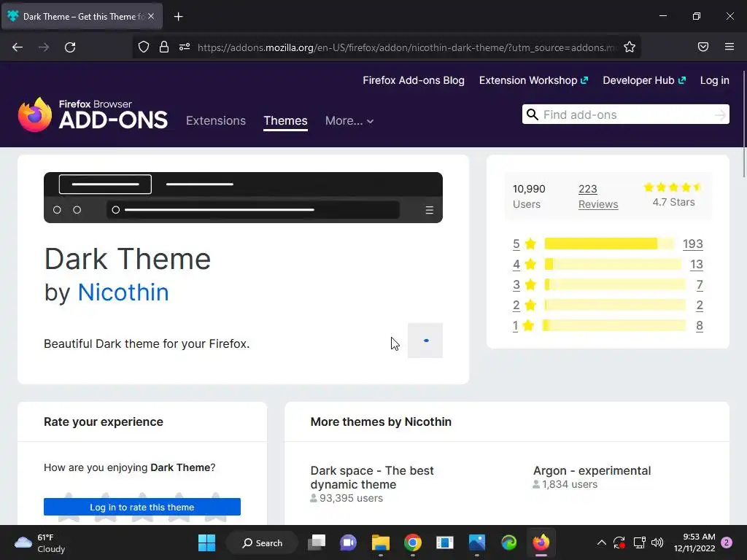Screen dimensions: 747x560
Task: Bookmark this page with star icon
Action: click(x=630, y=47)
